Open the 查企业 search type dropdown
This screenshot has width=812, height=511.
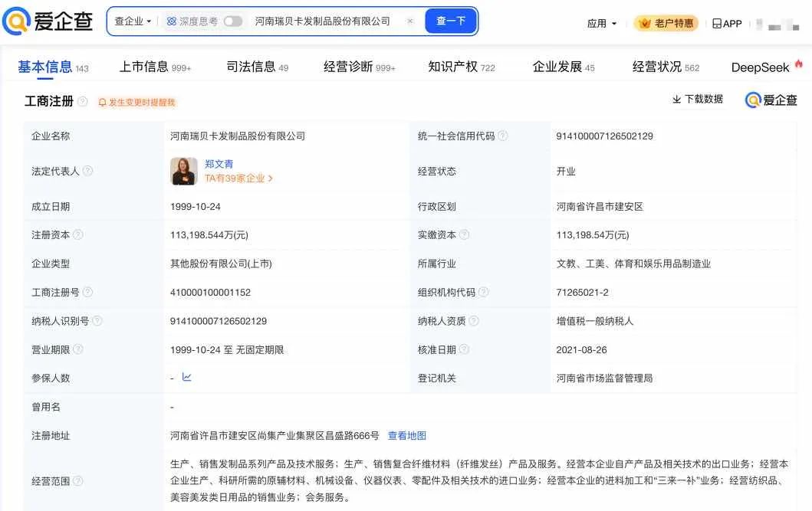133,21
